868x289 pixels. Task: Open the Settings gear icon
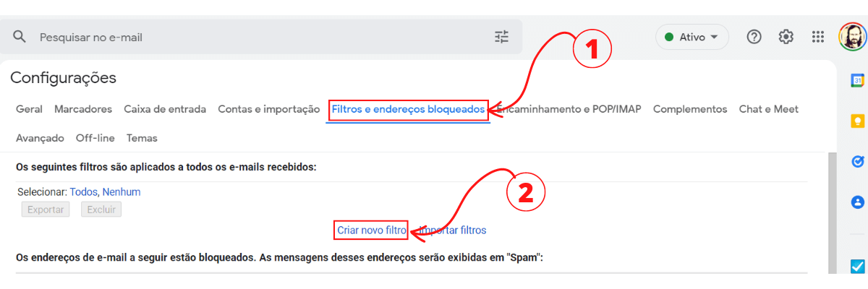(x=786, y=37)
